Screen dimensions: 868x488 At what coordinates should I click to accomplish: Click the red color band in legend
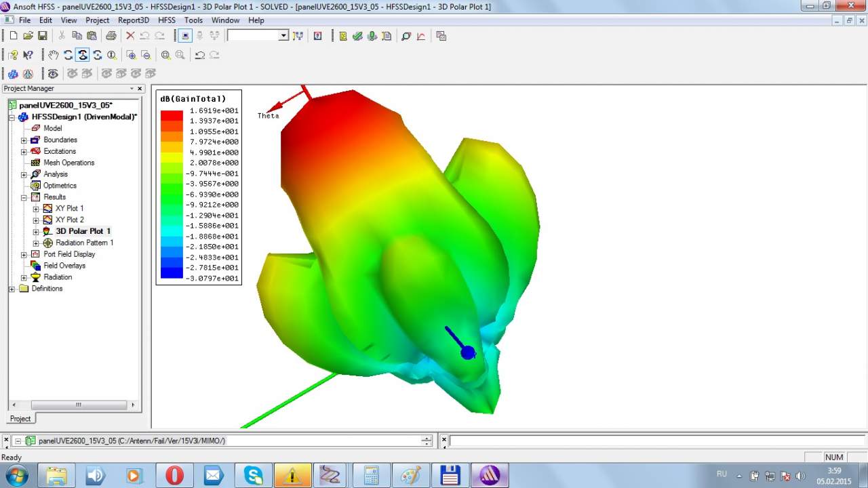pyautogui.click(x=172, y=115)
